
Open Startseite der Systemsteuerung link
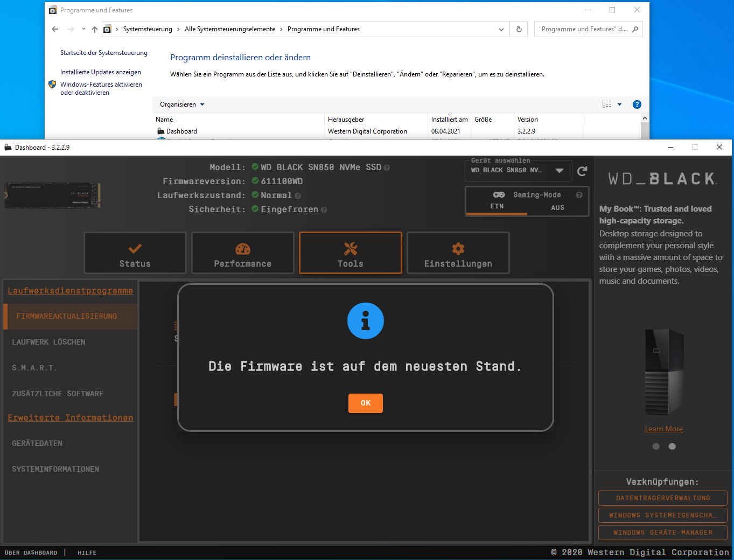[104, 53]
